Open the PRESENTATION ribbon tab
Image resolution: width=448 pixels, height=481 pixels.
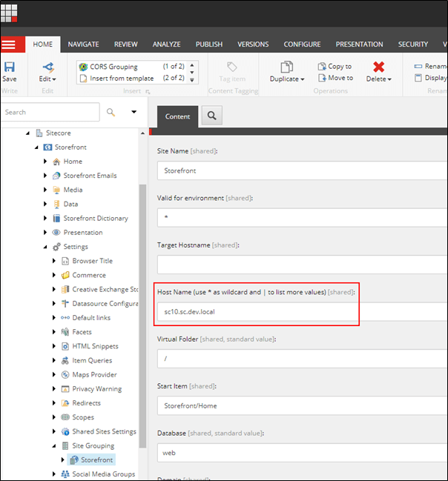[359, 44]
